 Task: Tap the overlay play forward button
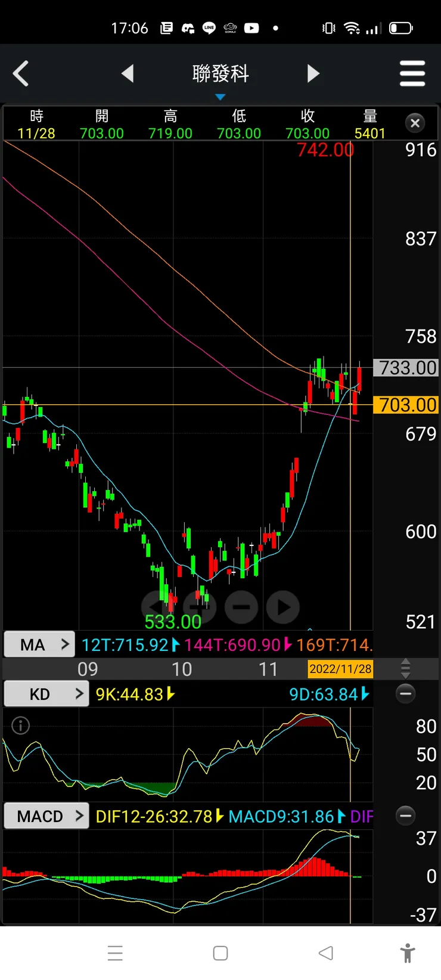(x=283, y=607)
